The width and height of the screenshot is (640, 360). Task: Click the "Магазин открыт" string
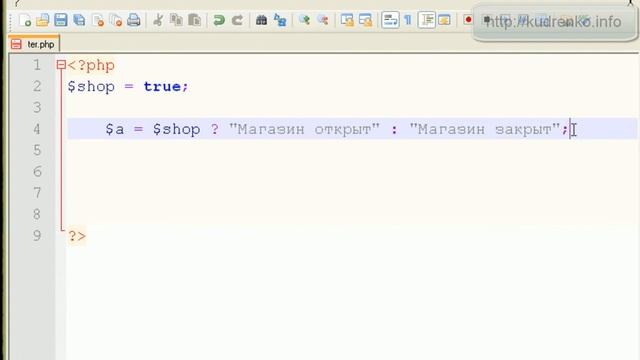point(304,129)
